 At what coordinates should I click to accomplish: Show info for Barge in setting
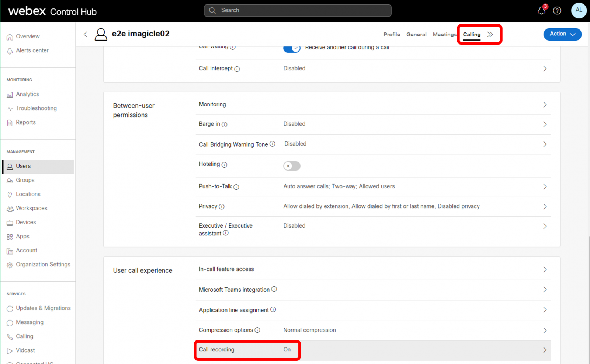point(224,125)
